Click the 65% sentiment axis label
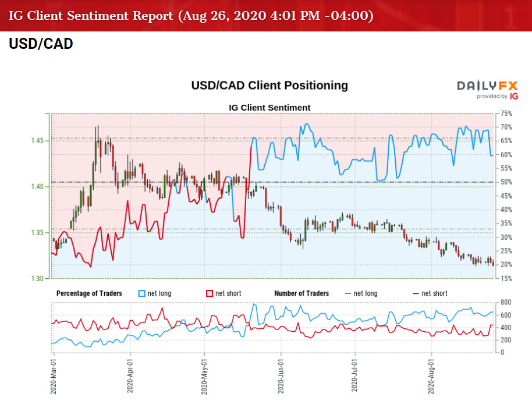 pos(506,141)
